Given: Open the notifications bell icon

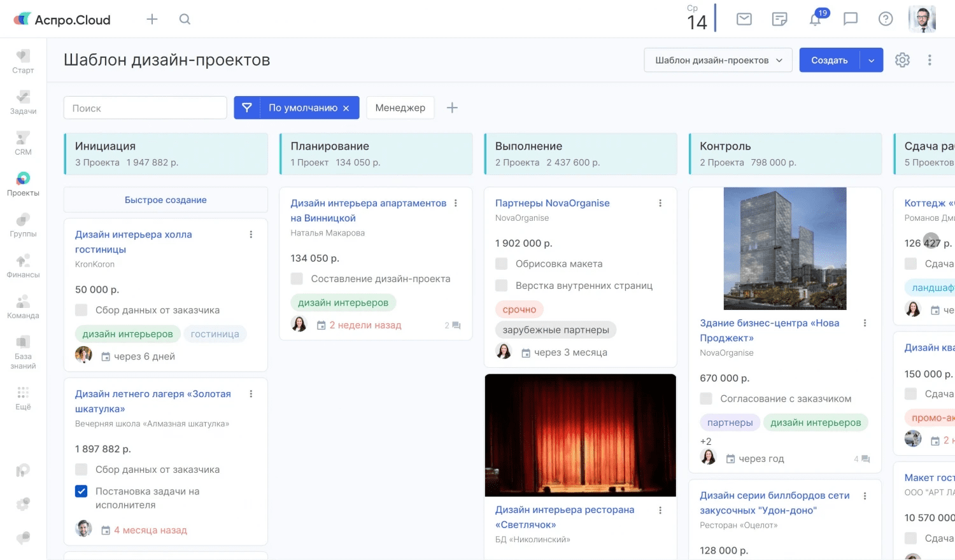Looking at the screenshot, I should point(815,19).
